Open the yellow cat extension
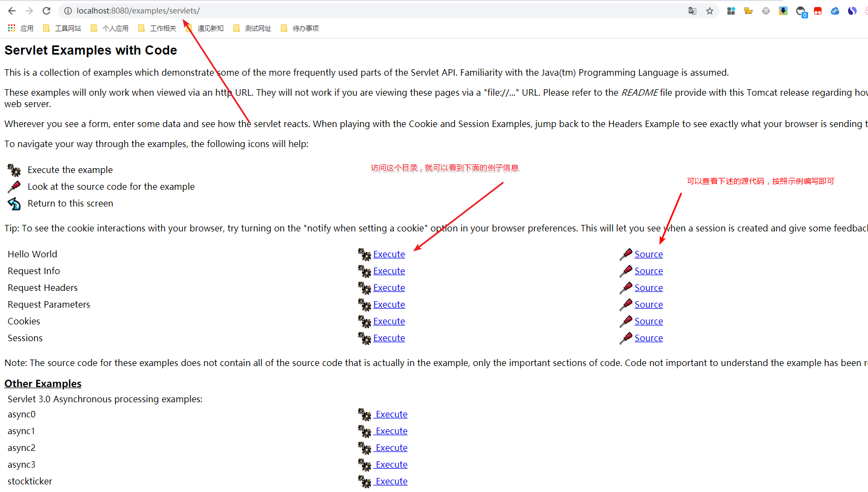Screen dimensions: 868x492 tap(748, 11)
